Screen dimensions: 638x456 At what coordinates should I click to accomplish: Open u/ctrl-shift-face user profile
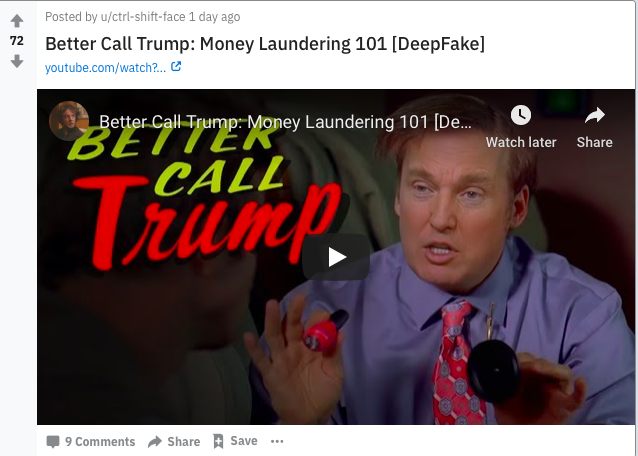pos(143,17)
